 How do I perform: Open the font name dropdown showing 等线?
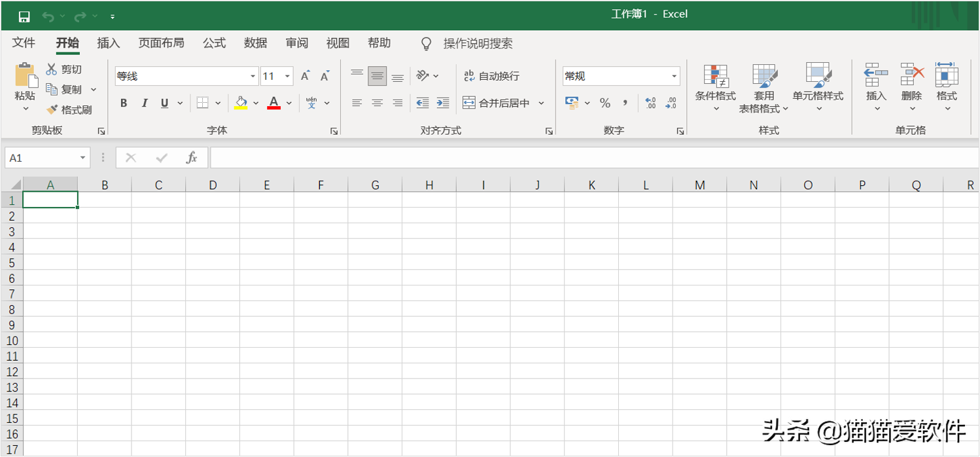[253, 76]
